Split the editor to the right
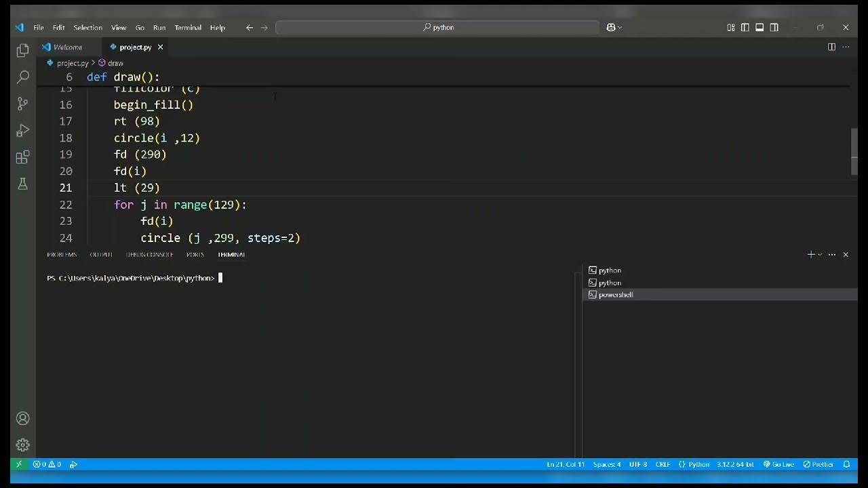868x488 pixels. tap(831, 47)
